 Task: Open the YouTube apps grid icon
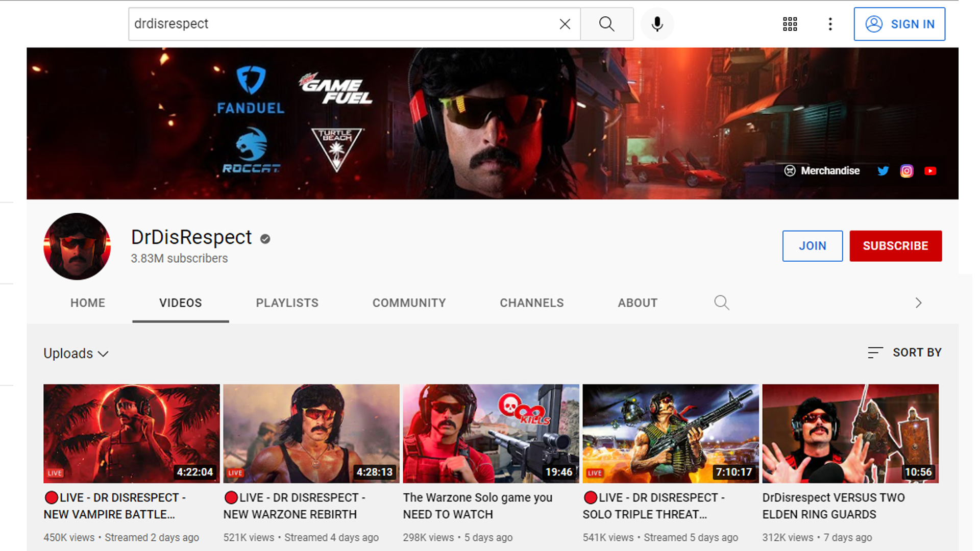(790, 24)
